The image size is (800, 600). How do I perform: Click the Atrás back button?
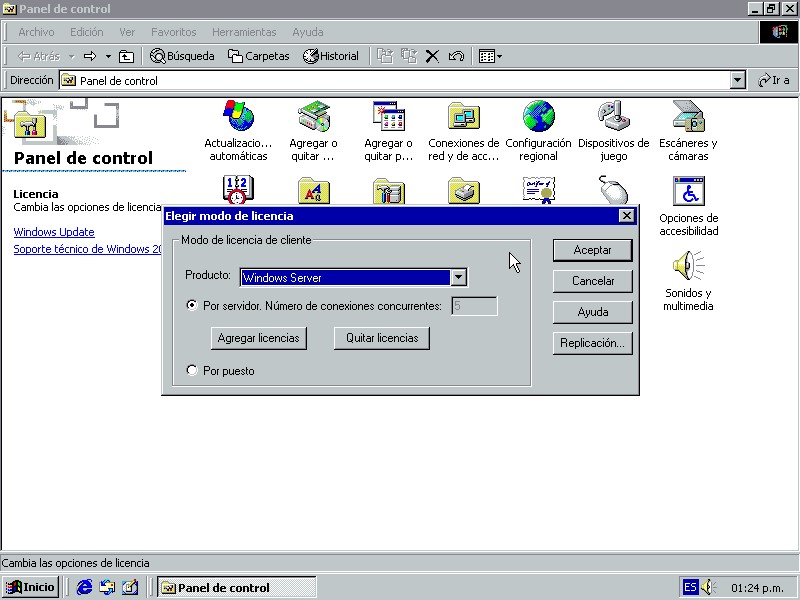40,56
